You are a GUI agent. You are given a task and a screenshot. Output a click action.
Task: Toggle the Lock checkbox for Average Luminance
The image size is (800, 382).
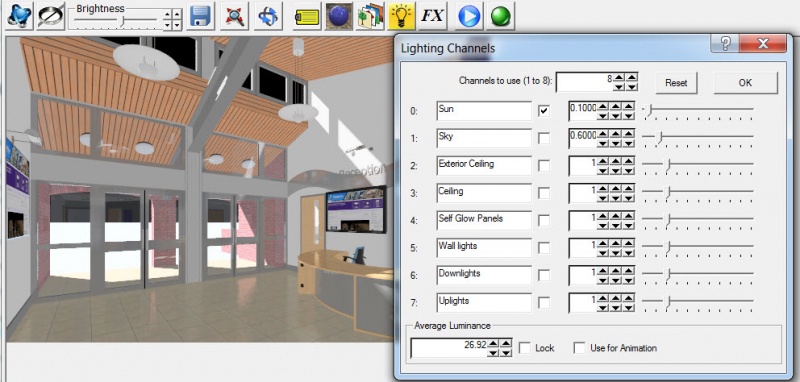[x=524, y=348]
